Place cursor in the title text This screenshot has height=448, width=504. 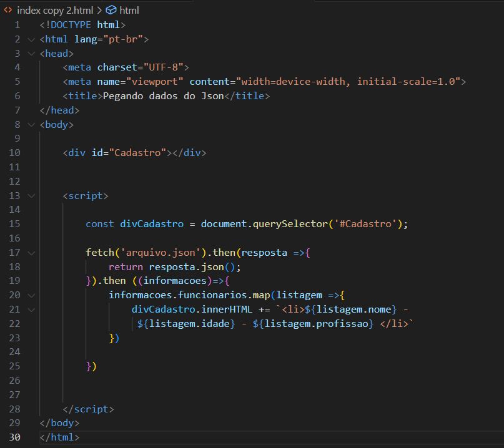coord(163,96)
